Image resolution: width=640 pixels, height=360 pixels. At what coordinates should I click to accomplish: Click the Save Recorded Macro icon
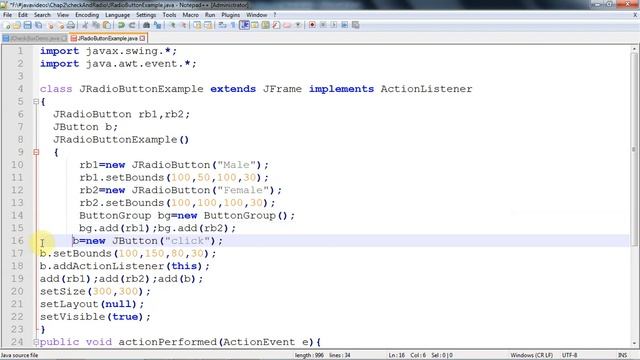(x=356, y=25)
